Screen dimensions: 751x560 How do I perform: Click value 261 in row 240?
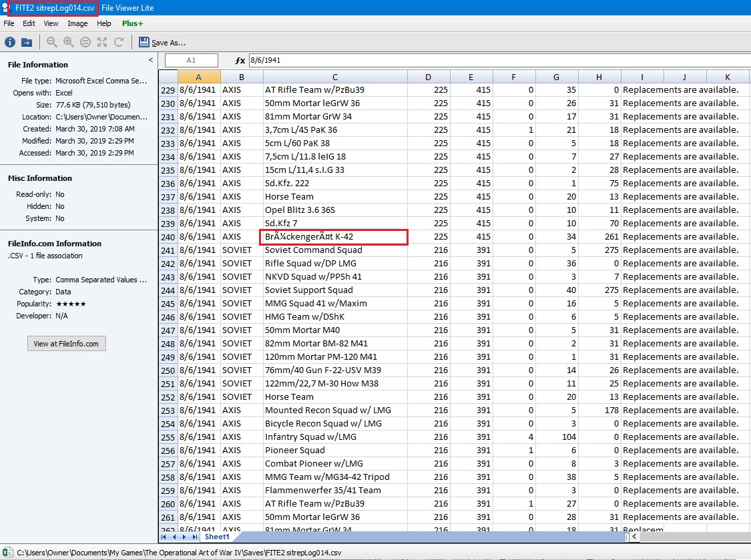coord(599,237)
